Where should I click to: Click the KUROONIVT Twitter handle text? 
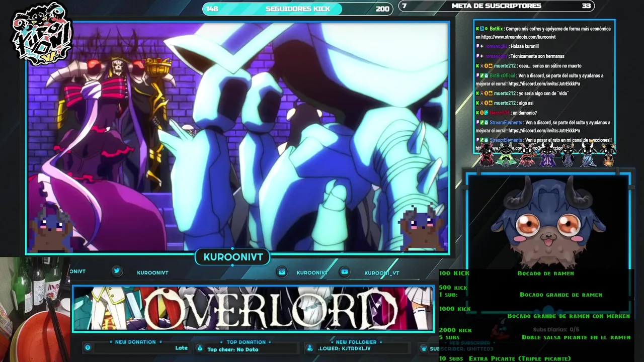pyautogui.click(x=152, y=273)
